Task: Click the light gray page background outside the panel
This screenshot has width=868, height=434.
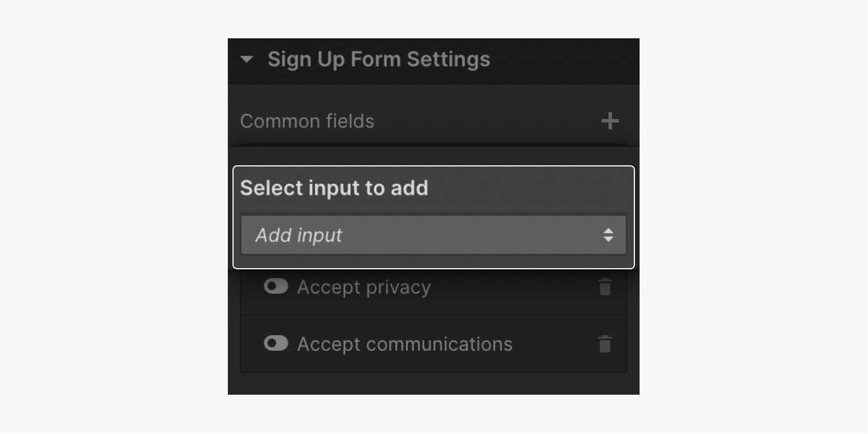Action: (x=116, y=217)
